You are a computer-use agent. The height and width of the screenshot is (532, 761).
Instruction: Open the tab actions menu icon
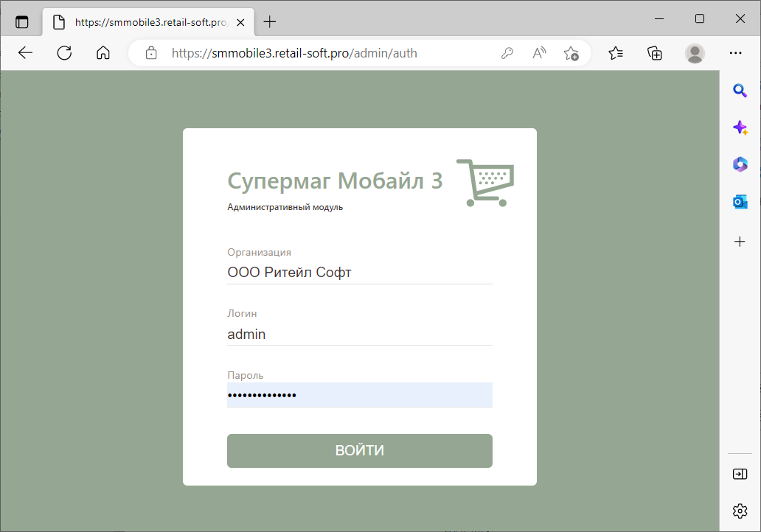[x=22, y=22]
